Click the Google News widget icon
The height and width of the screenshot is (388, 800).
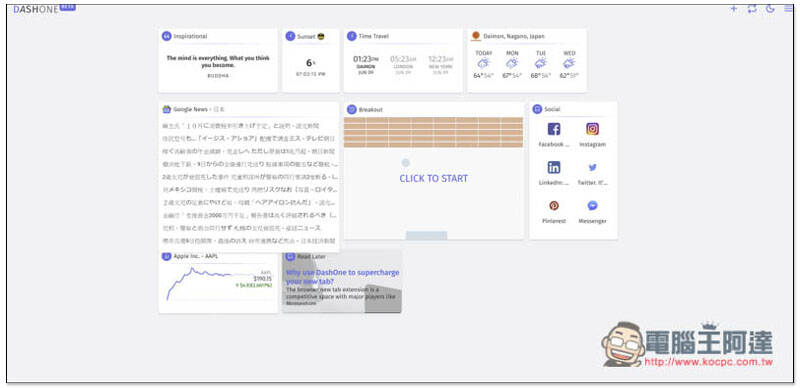166,109
